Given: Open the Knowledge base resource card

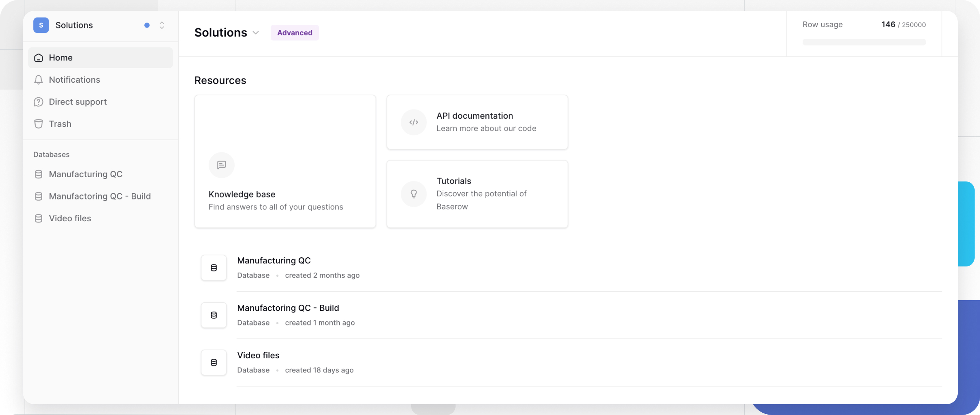Looking at the screenshot, I should pos(285,161).
